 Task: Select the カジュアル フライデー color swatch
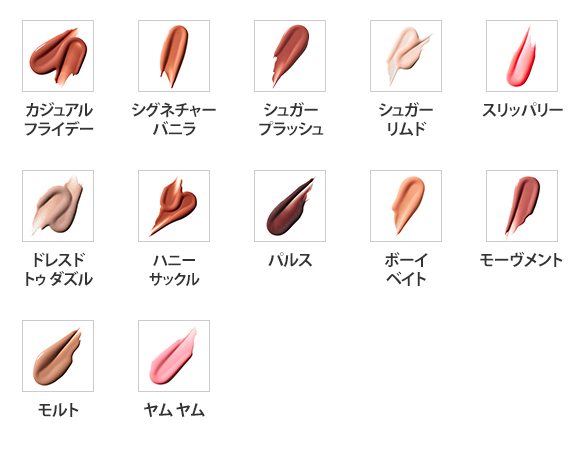point(58,56)
